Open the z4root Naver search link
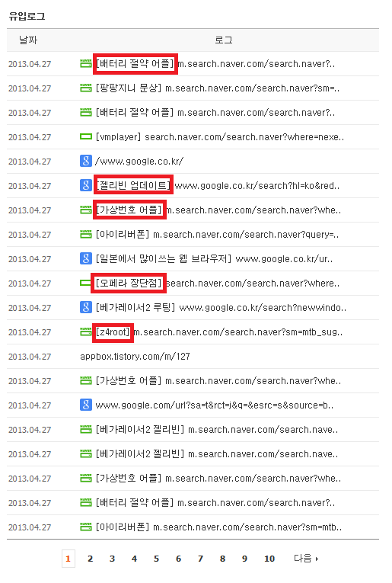Viewport: 392px width, 583px height. 219,332
